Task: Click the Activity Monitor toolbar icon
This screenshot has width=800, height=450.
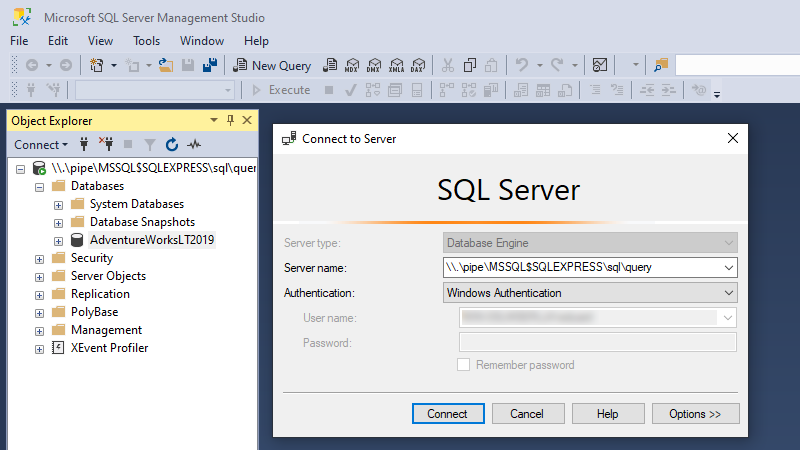Action: pyautogui.click(x=600, y=65)
